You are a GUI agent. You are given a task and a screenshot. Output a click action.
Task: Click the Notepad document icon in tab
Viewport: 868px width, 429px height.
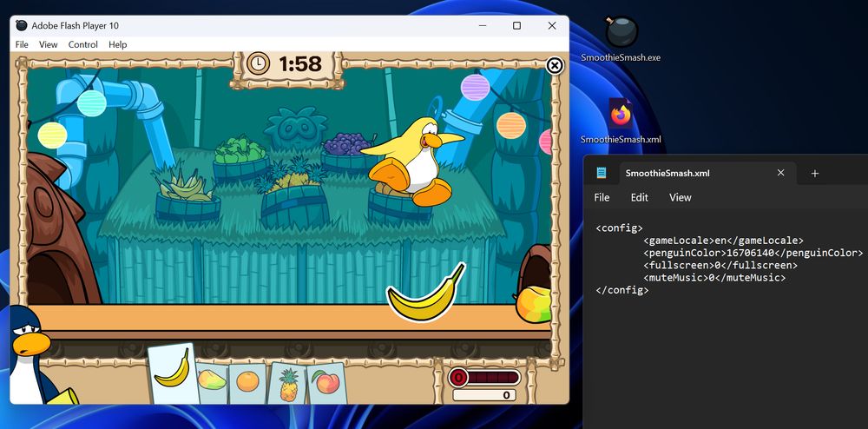point(602,174)
